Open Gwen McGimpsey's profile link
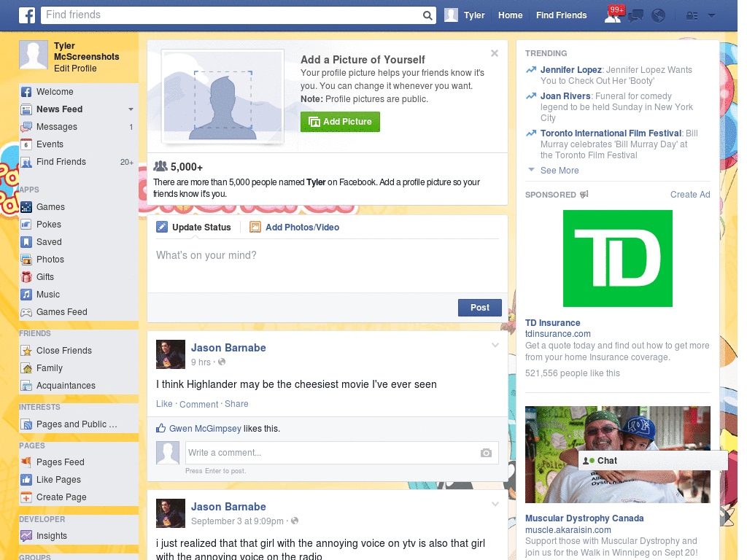 click(205, 429)
